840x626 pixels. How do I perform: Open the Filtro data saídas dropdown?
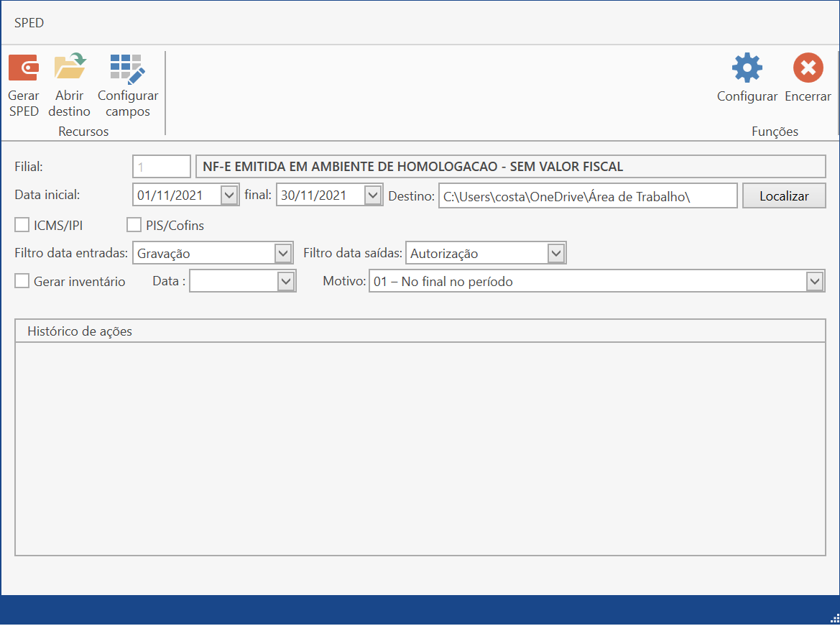(x=555, y=253)
